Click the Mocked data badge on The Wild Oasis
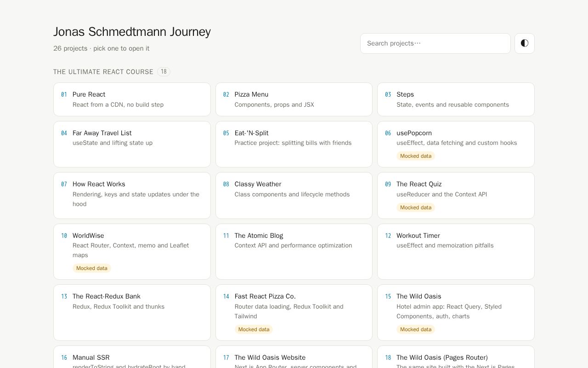Image resolution: width=588 pixels, height=368 pixels. click(416, 329)
